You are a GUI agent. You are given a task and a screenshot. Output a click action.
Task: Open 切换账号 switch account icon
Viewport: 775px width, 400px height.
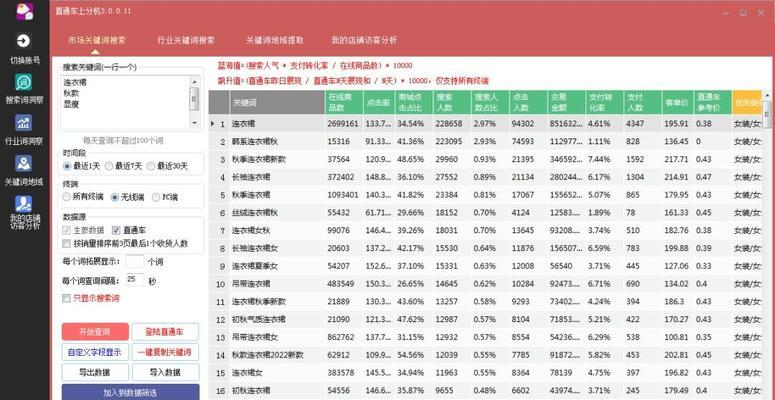click(24, 41)
